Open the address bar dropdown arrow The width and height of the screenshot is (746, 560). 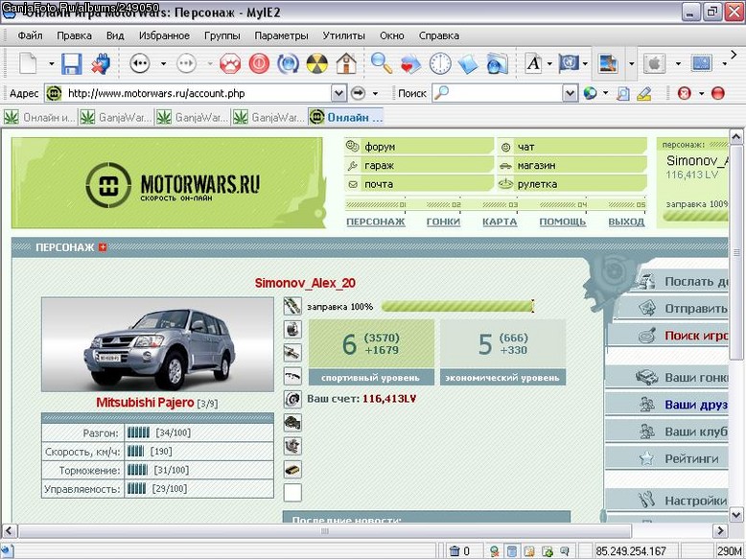[x=338, y=93]
